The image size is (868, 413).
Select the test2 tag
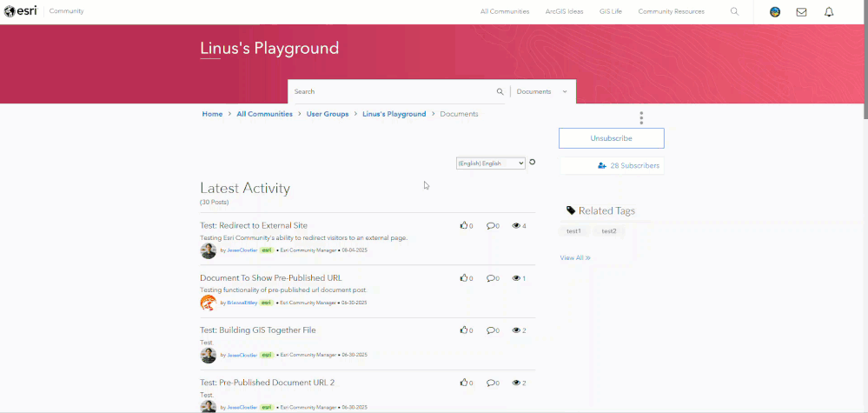pyautogui.click(x=609, y=231)
